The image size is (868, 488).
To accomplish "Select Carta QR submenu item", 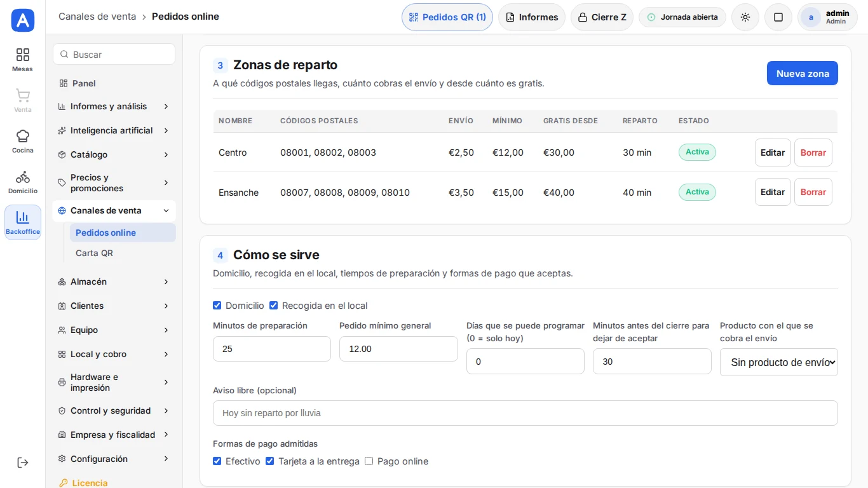I will 123,253.
